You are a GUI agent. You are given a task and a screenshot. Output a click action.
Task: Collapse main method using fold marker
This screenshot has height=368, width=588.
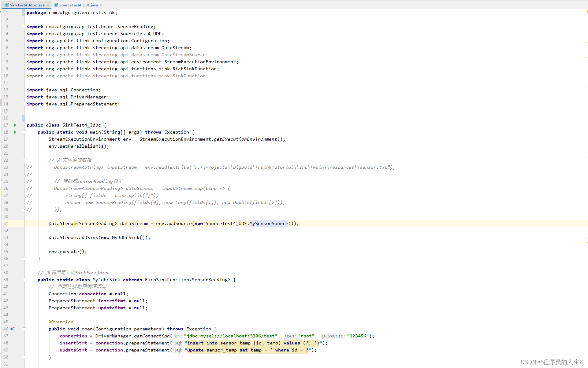point(24,132)
